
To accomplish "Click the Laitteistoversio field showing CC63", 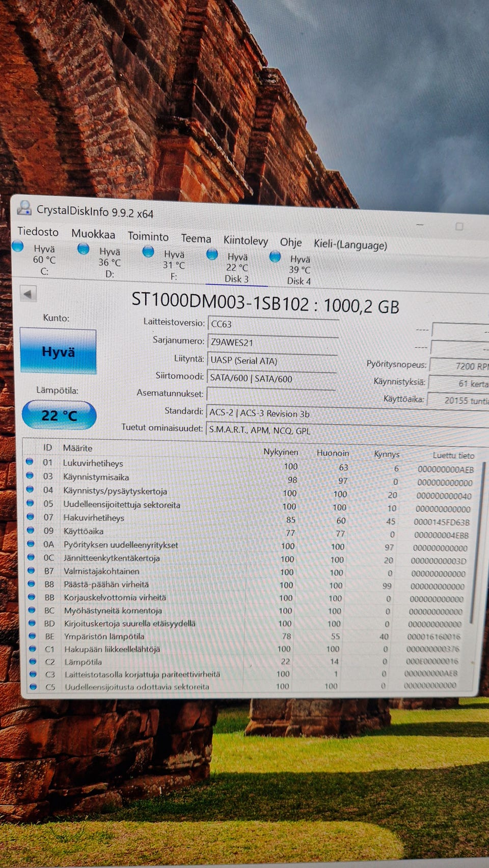I will (x=274, y=324).
